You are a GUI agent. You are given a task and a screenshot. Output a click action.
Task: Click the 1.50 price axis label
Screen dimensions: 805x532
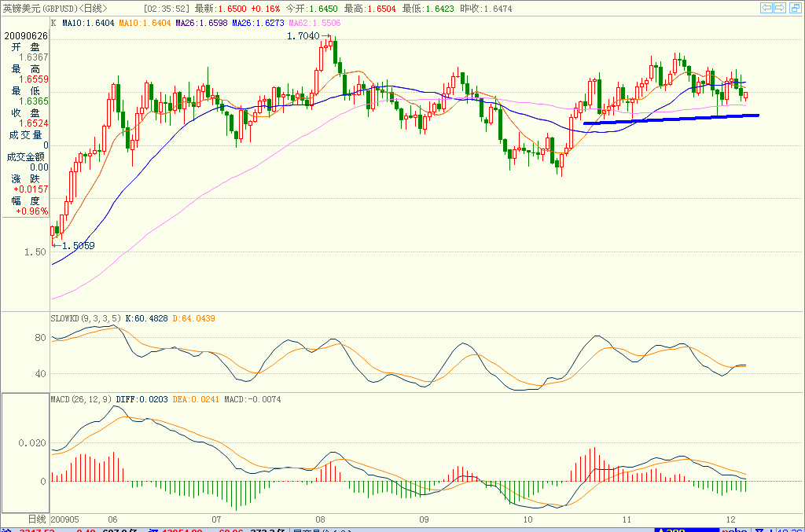(35, 252)
